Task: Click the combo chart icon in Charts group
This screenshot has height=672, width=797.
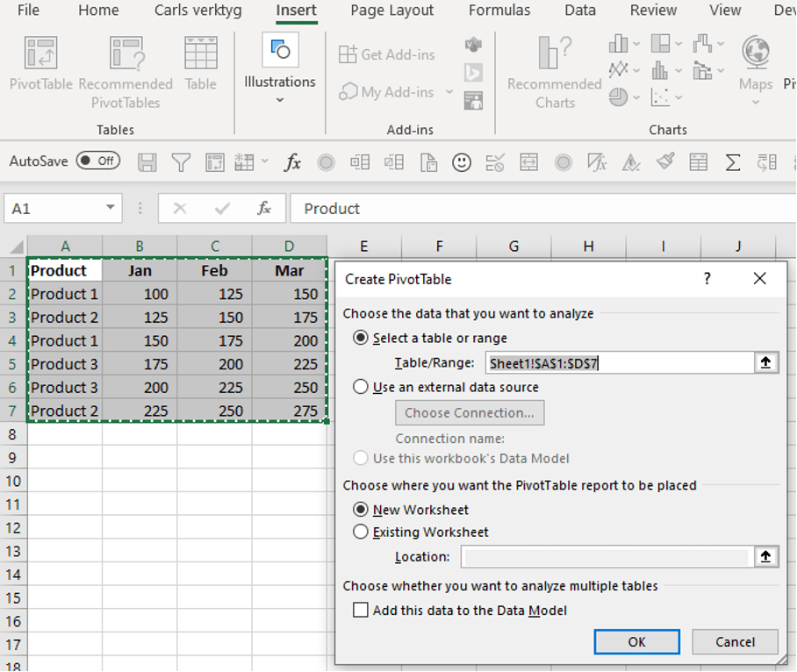Action: click(x=702, y=70)
